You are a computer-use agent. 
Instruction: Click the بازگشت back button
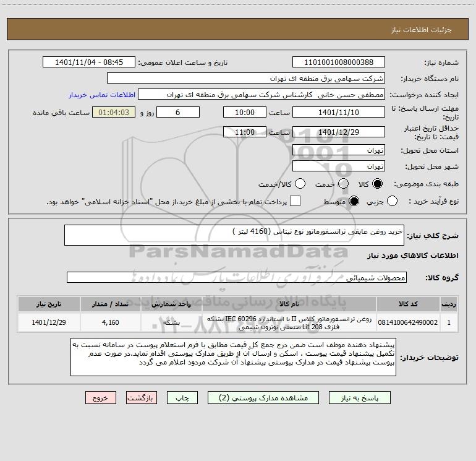pos(142,398)
